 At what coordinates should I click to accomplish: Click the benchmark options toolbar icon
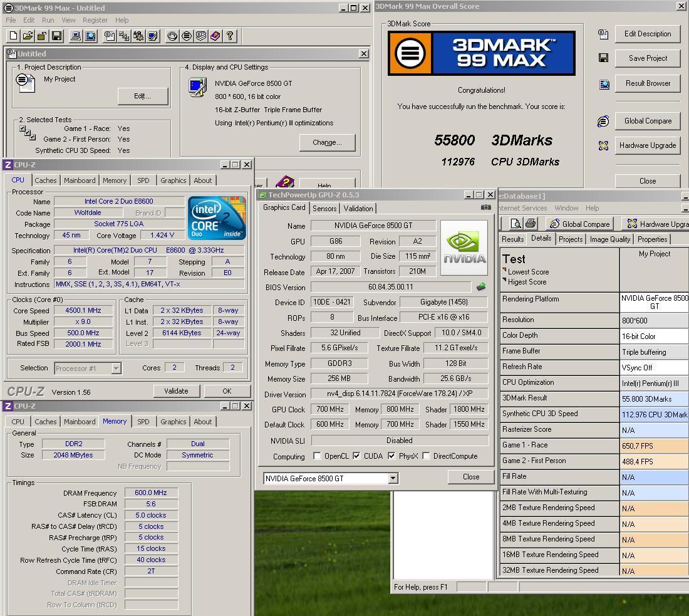coord(138,36)
